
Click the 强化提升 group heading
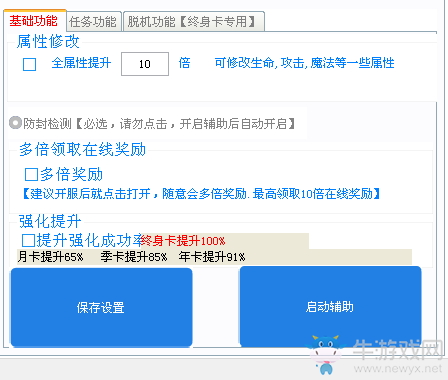coord(50,222)
